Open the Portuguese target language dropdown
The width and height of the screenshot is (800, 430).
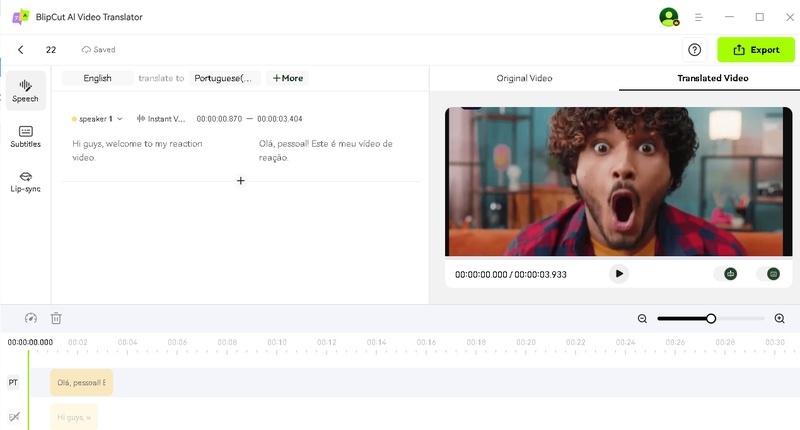(x=226, y=78)
